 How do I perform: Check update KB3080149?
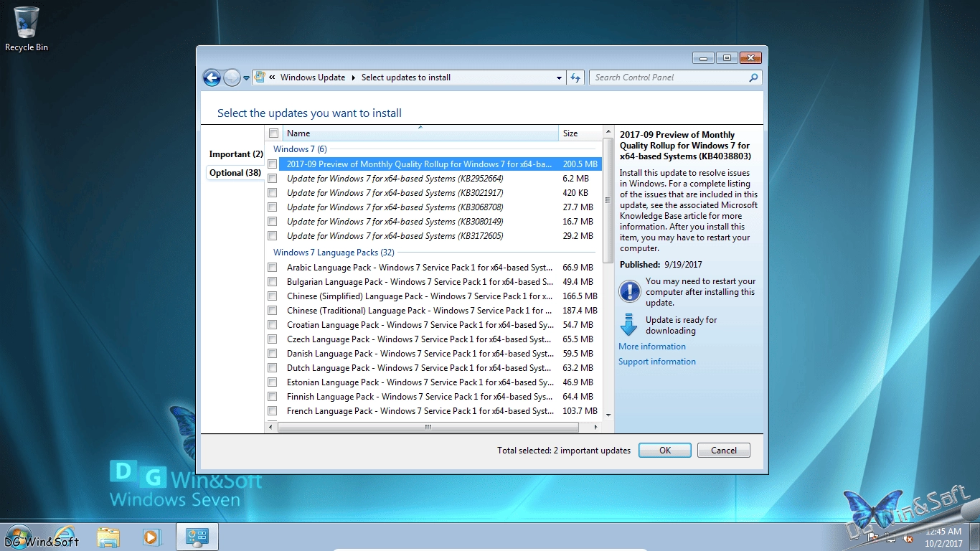273,222
